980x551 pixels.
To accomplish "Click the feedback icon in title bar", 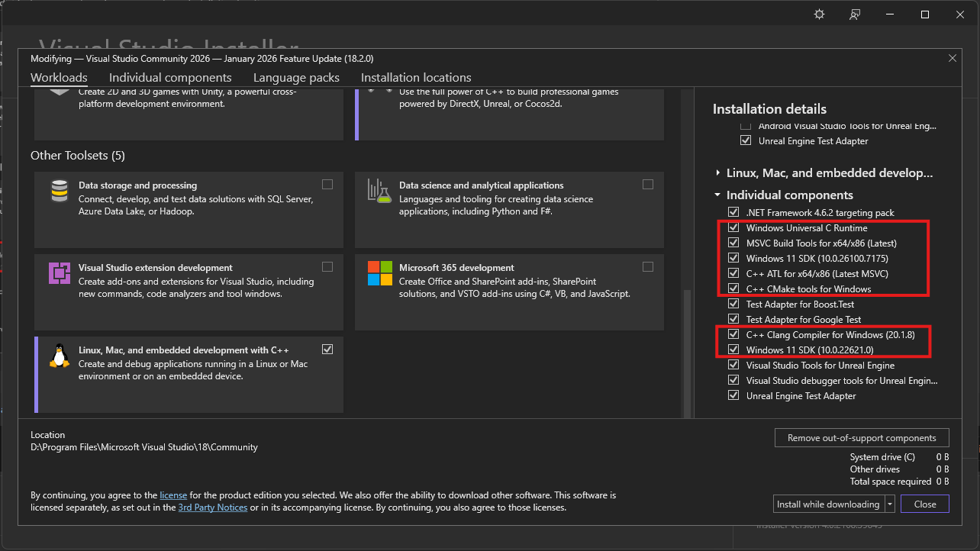I will pos(855,14).
